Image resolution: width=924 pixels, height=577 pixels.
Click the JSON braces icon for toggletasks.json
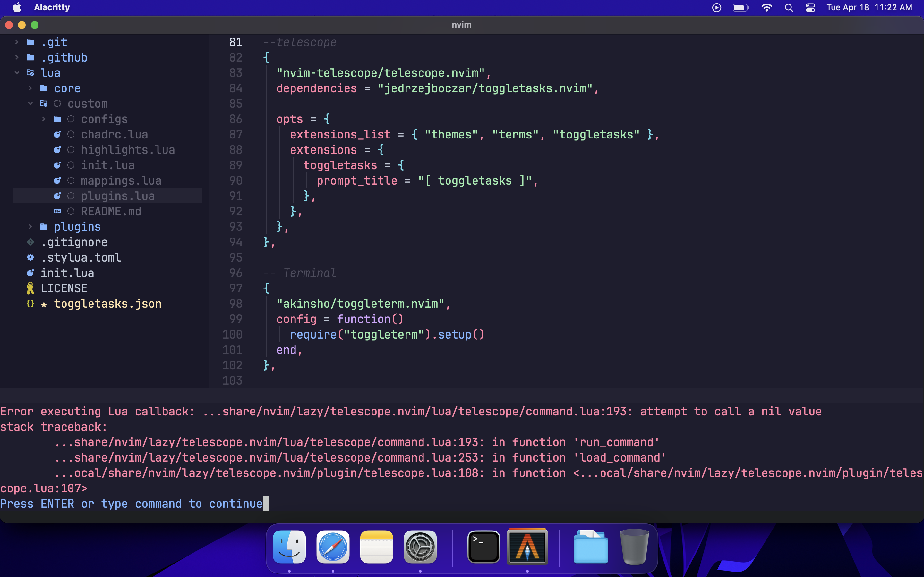(30, 304)
